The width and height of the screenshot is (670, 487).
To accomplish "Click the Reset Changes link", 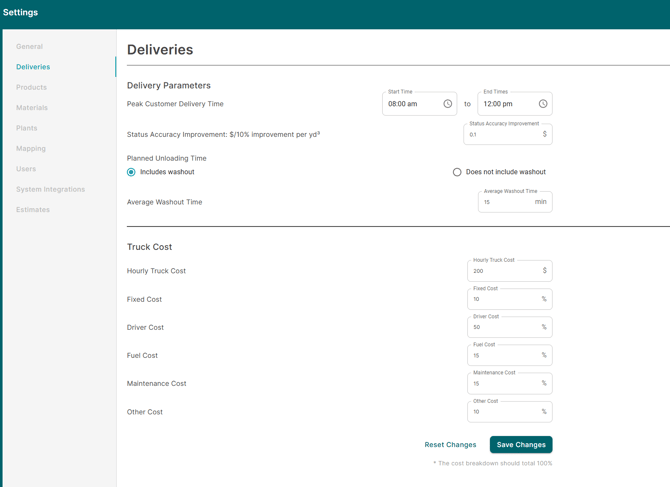I will tap(450, 445).
